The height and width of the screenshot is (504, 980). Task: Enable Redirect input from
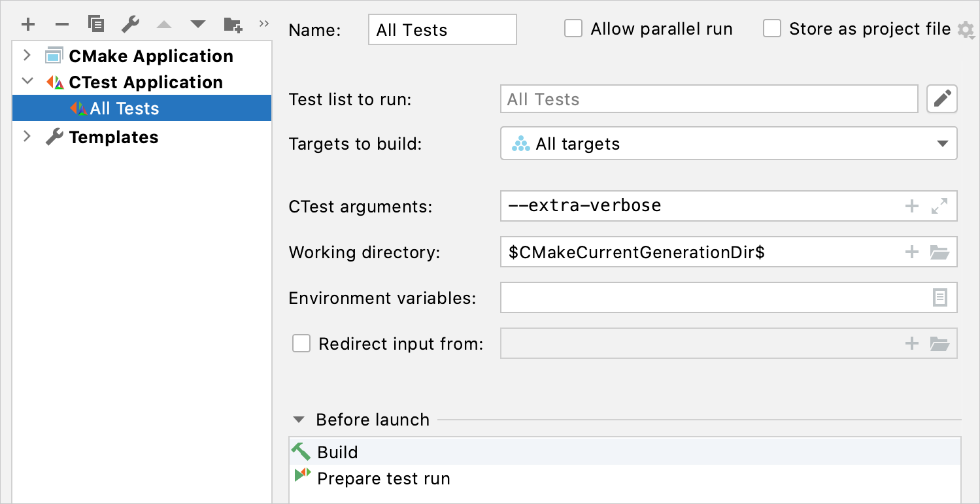(301, 343)
